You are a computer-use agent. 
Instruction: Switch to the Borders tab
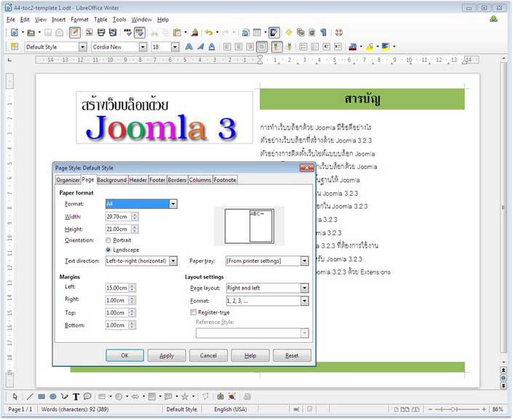pyautogui.click(x=177, y=180)
